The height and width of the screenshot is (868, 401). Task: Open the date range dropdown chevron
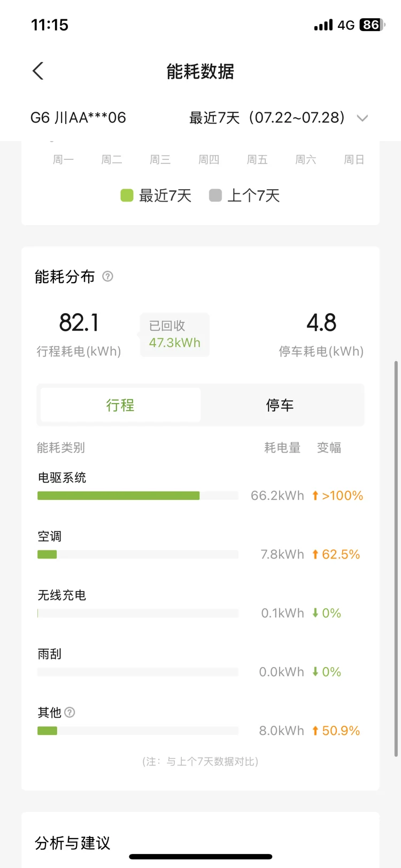[x=363, y=118]
